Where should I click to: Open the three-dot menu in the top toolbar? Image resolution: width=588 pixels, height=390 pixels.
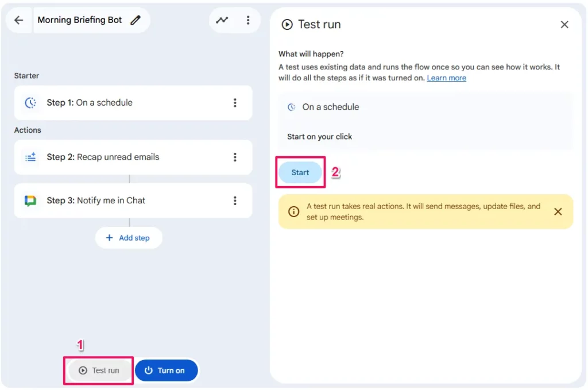coord(248,20)
